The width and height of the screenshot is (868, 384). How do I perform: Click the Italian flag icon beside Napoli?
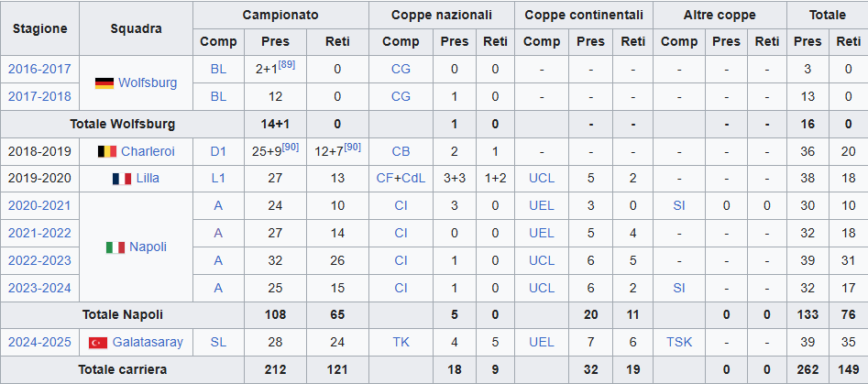[115, 247]
